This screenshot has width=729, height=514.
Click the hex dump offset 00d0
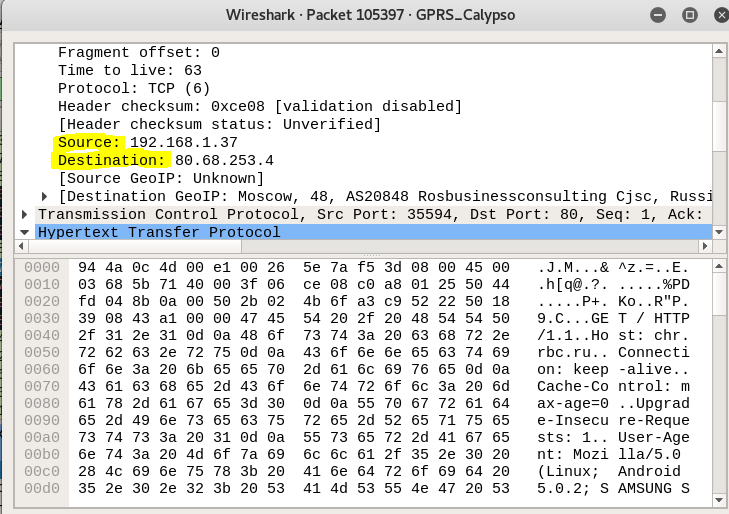click(x=42, y=488)
